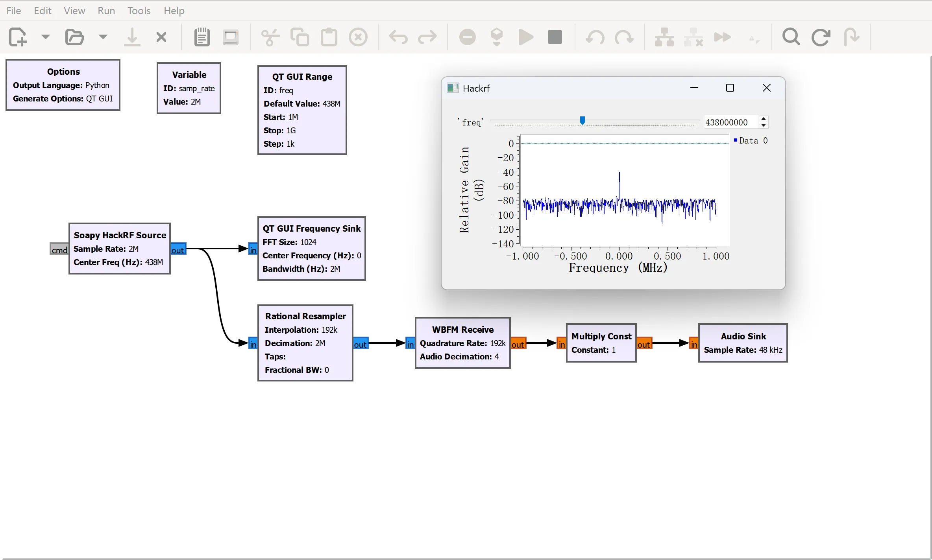The height and width of the screenshot is (560, 932).
Task: Select the WBFM Receive block
Action: click(x=462, y=343)
